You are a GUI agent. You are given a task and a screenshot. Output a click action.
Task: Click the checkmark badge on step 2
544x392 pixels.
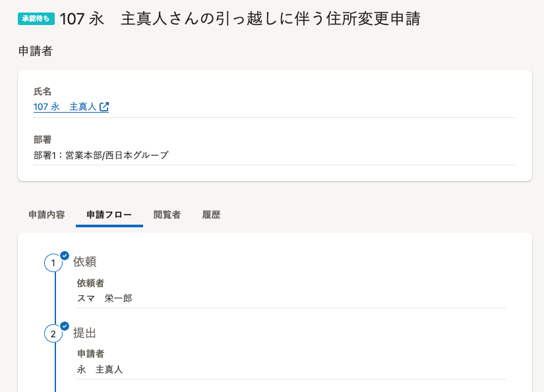(x=65, y=326)
